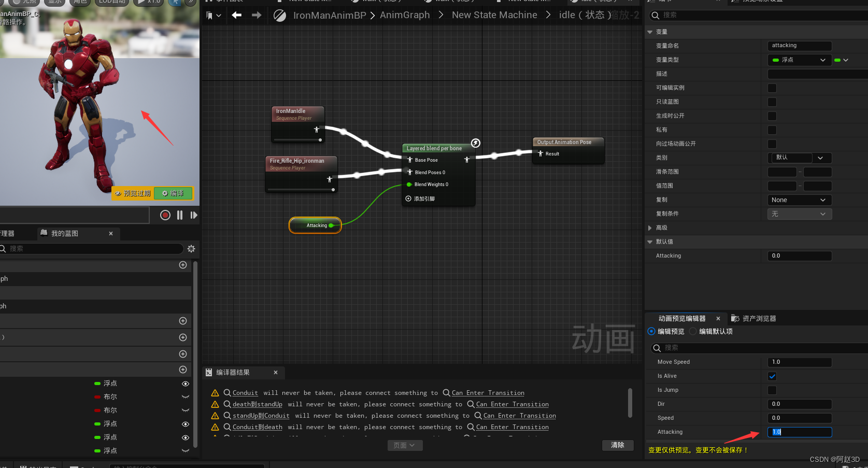Screen dimensions: 868x468
Task: Switch to the 资产浏览器 tab
Action: point(754,319)
